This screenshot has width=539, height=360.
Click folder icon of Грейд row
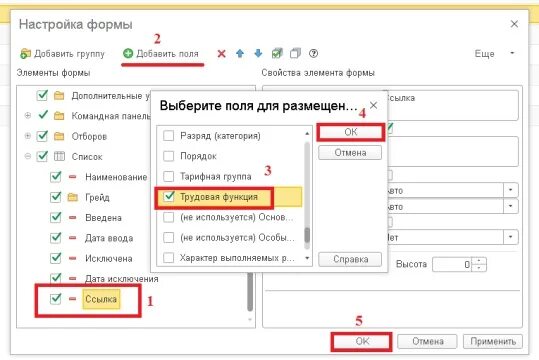click(73, 197)
